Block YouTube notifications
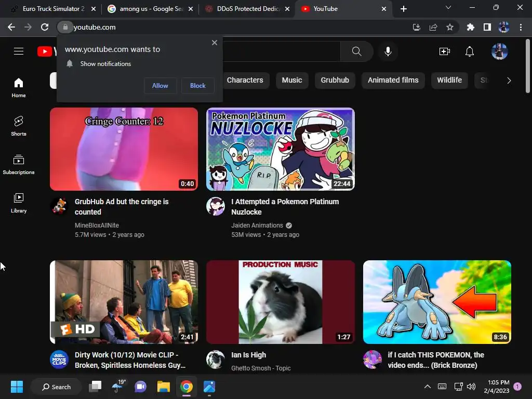Image resolution: width=532 pixels, height=399 pixels. tap(198, 86)
